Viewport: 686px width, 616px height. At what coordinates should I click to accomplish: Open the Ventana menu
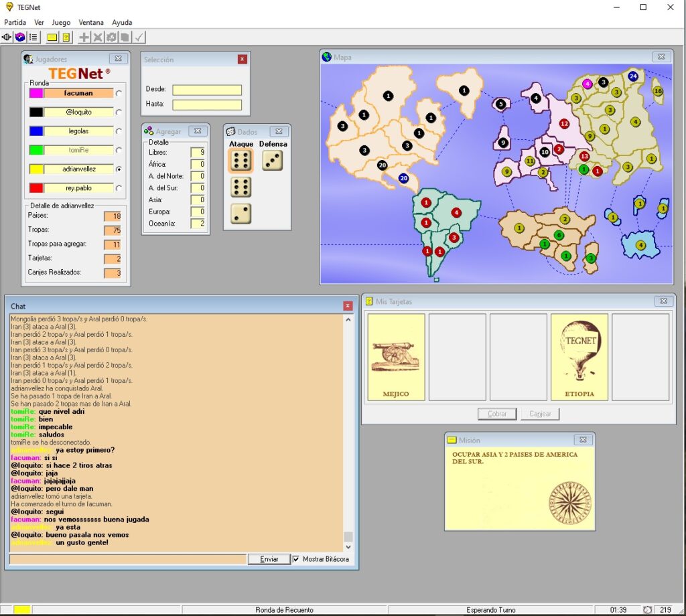pyautogui.click(x=91, y=22)
